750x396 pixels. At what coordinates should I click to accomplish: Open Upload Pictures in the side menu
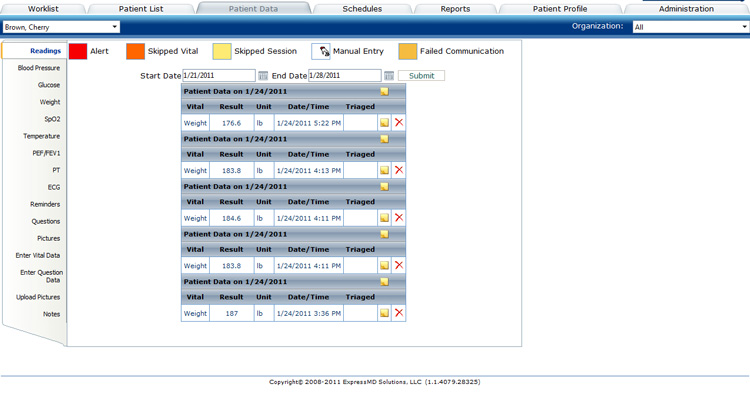tap(38, 297)
